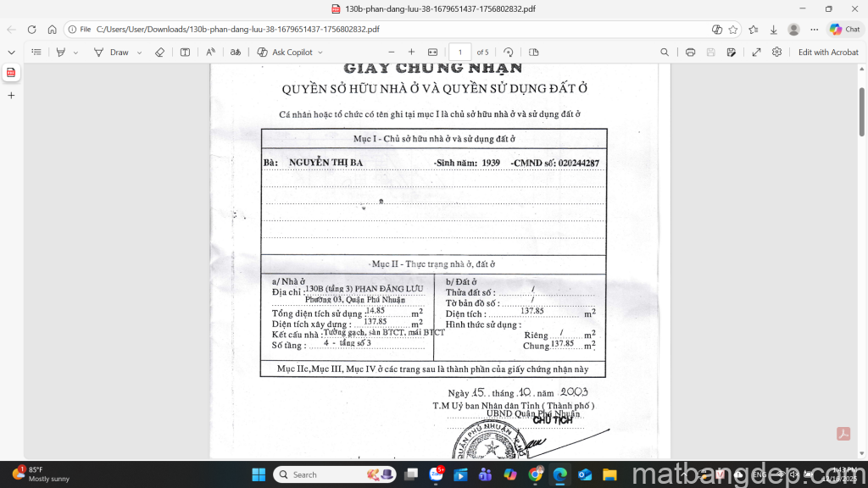868x488 pixels.
Task: Search within the PDF document
Action: tap(665, 52)
